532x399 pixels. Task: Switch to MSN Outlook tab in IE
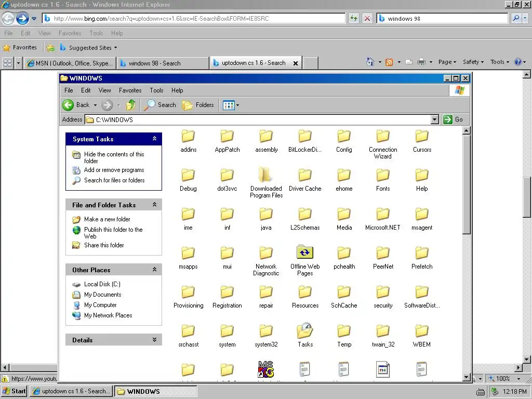(70, 63)
